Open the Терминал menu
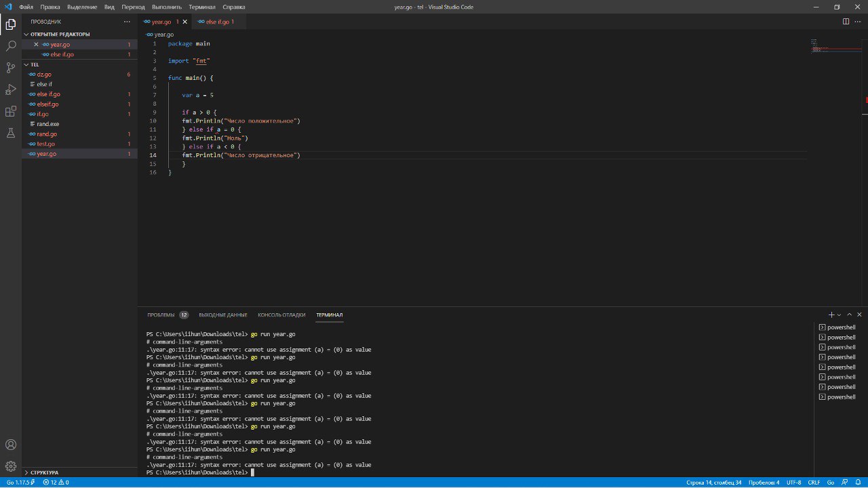This screenshot has width=868, height=488. click(201, 7)
